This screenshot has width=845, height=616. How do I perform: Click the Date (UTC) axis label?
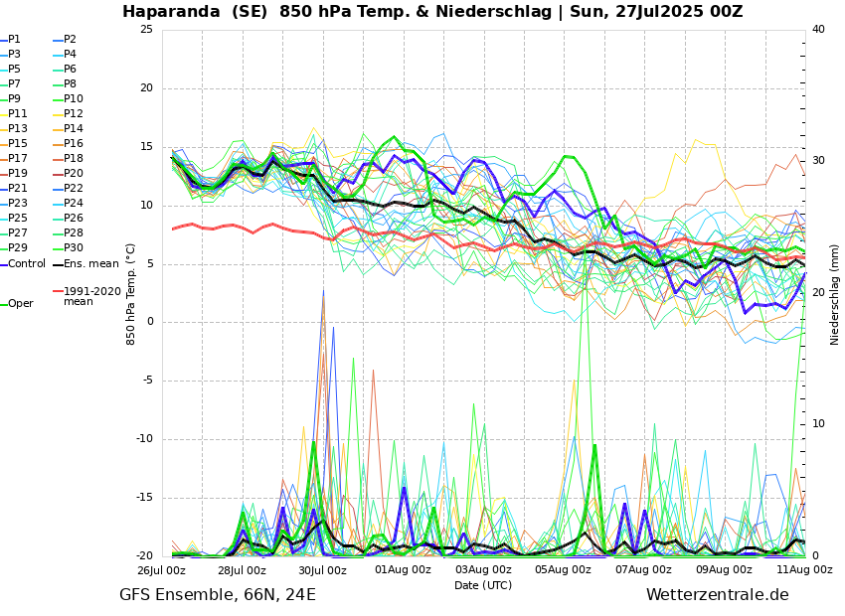(x=483, y=585)
